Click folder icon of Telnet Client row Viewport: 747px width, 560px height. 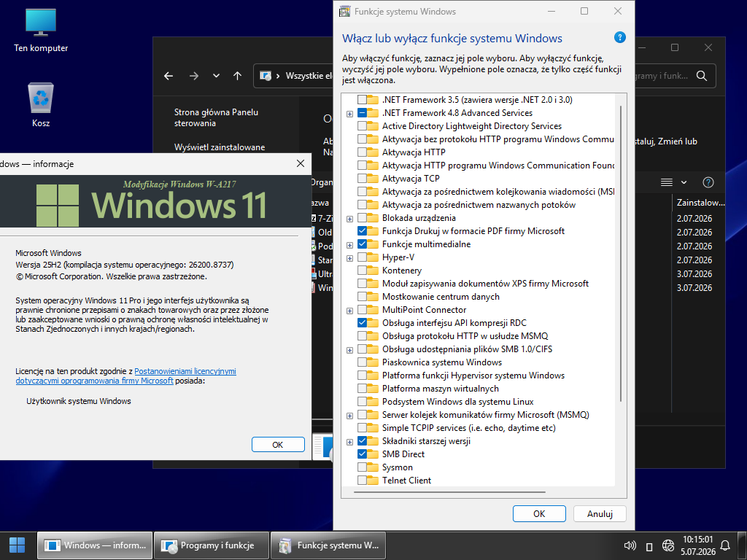[x=373, y=480]
